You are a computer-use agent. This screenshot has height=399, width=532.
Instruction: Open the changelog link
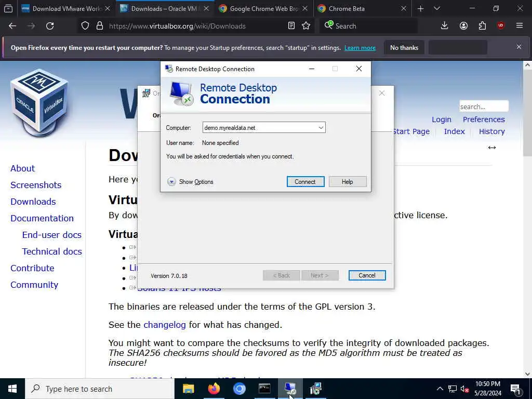click(x=165, y=325)
